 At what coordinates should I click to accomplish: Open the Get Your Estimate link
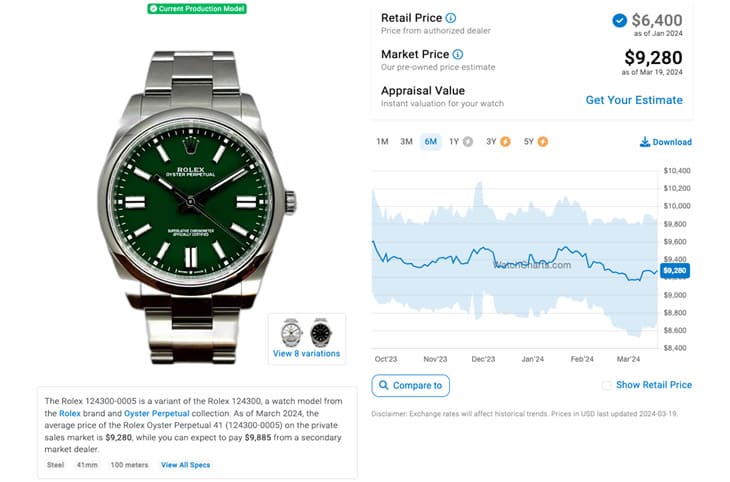tap(634, 100)
